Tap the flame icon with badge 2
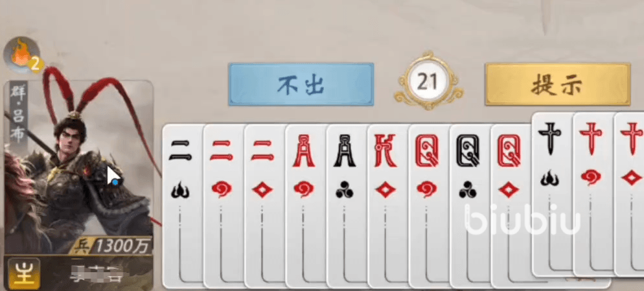 point(23,56)
